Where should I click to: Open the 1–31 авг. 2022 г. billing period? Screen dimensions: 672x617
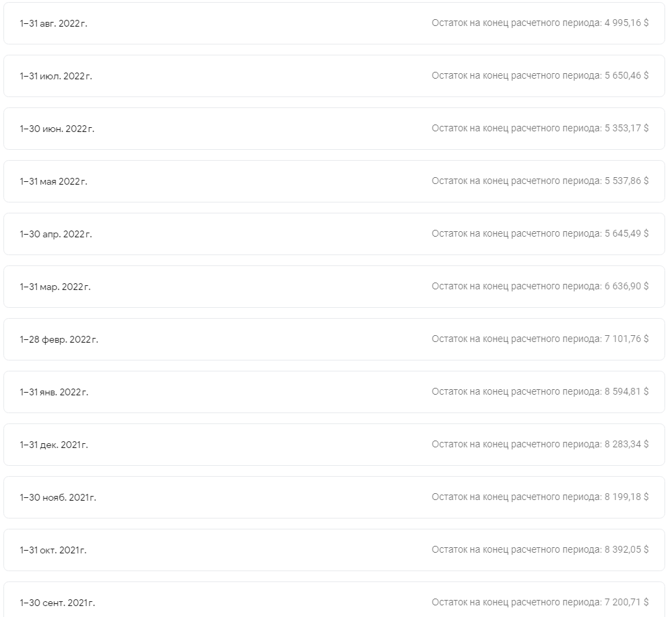pyautogui.click(x=334, y=23)
